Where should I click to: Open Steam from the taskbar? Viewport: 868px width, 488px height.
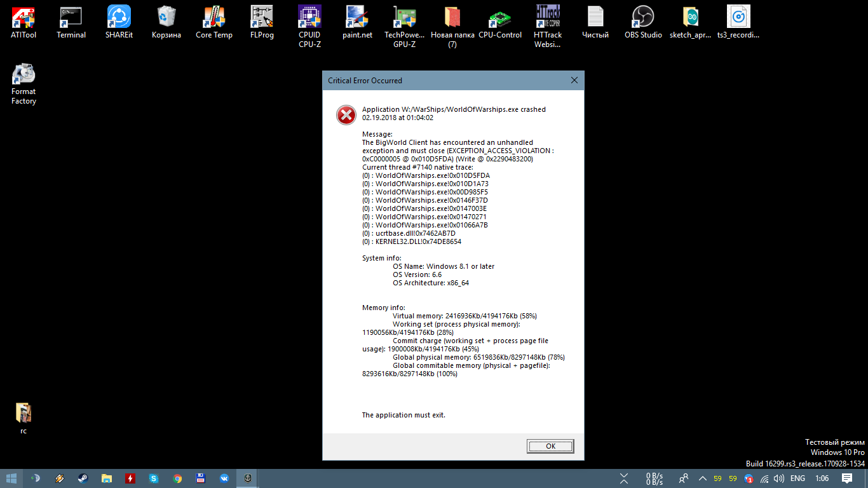tap(83, 478)
